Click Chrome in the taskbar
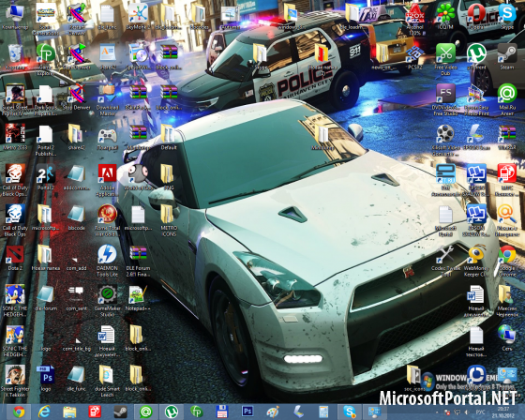This screenshot has height=420, width=525. pos(19,412)
